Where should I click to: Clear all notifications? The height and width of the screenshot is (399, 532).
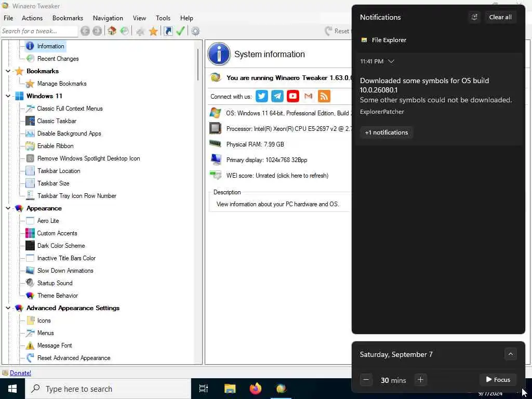coord(500,17)
